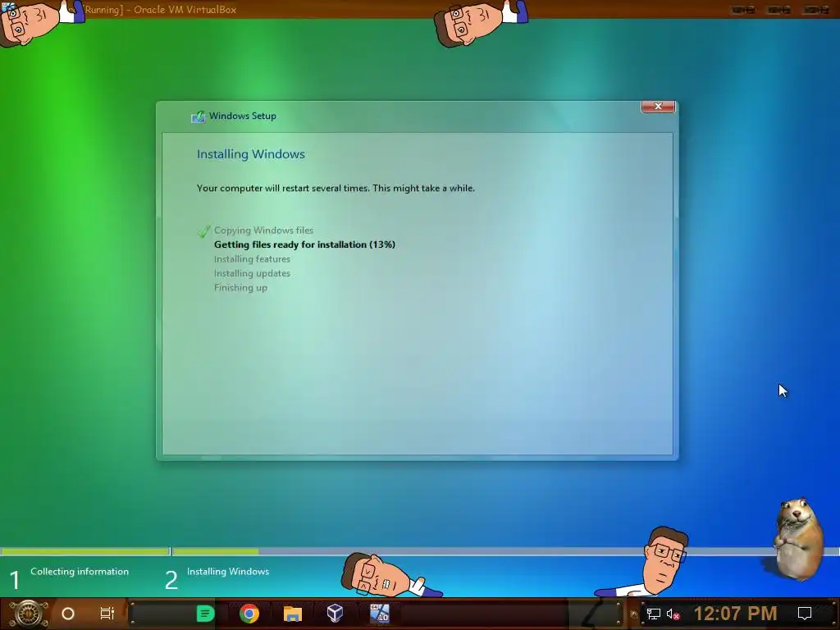Click the 'Installing features' step text
Screen dimensions: 840x630
pyautogui.click(x=253, y=259)
